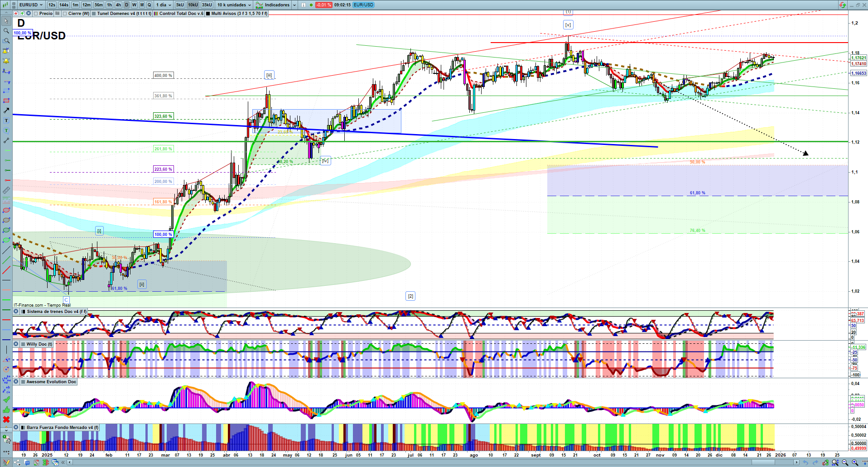Close price panel with blue X icon
Viewport: 868px width, 467px height.
28,14
